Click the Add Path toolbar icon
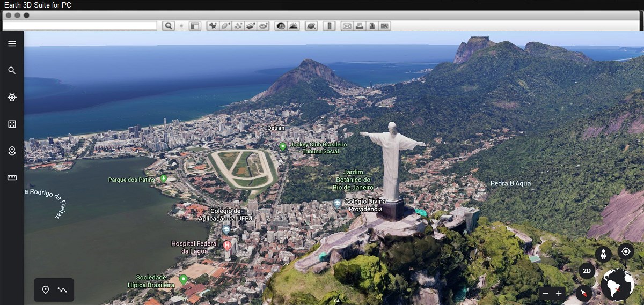Image resolution: width=644 pixels, height=305 pixels. click(238, 26)
